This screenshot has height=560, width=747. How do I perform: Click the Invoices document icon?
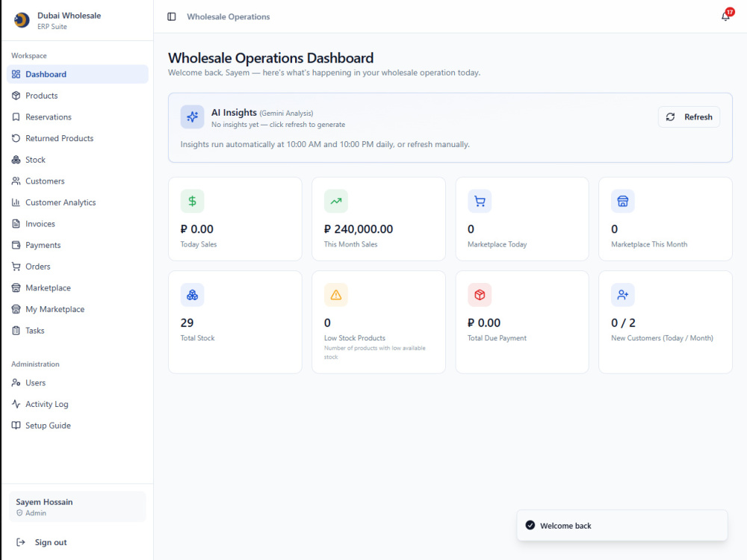16,224
